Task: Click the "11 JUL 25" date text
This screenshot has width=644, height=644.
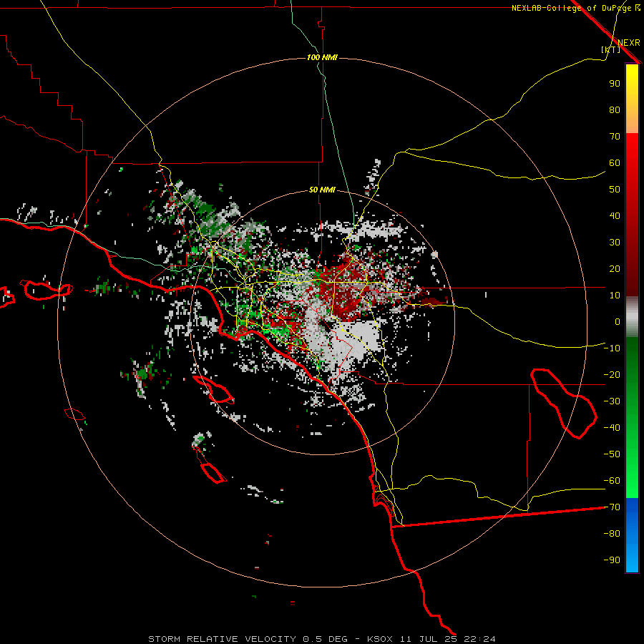Action: (x=429, y=639)
